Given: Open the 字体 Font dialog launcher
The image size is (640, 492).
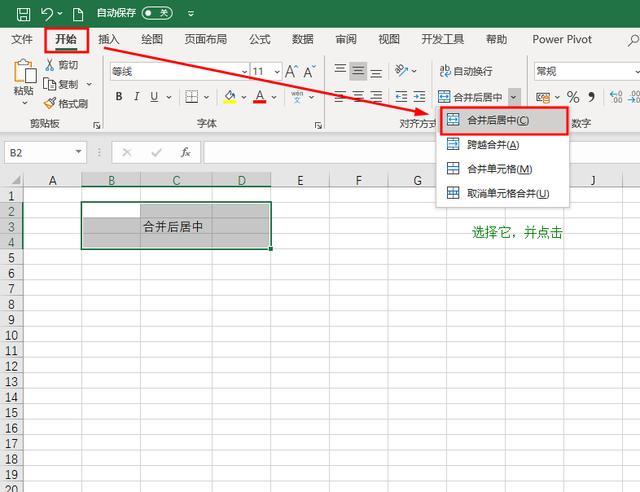Looking at the screenshot, I should coord(318,126).
